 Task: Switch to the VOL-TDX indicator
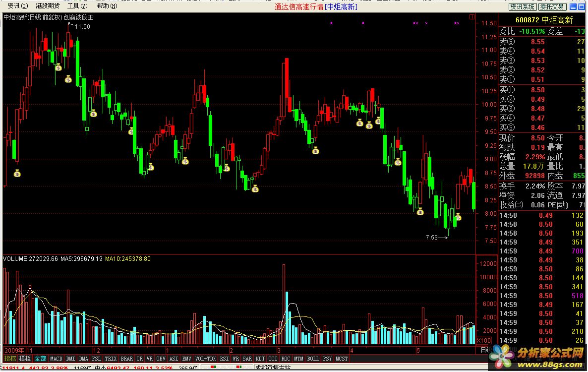point(205,359)
